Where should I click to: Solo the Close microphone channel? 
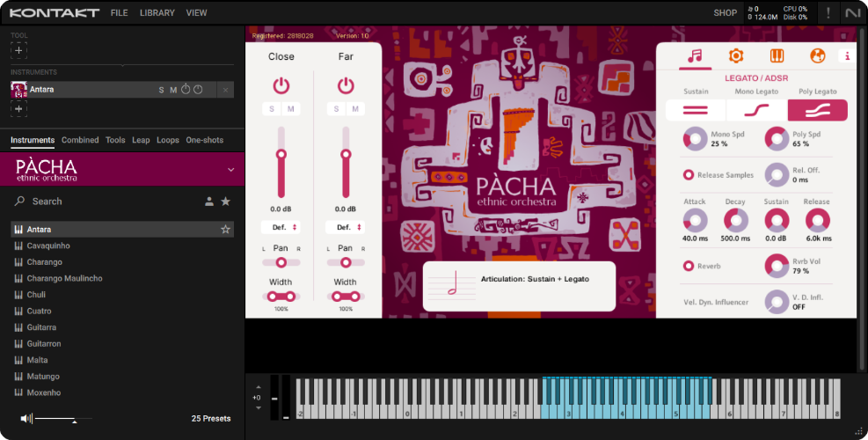tap(271, 109)
